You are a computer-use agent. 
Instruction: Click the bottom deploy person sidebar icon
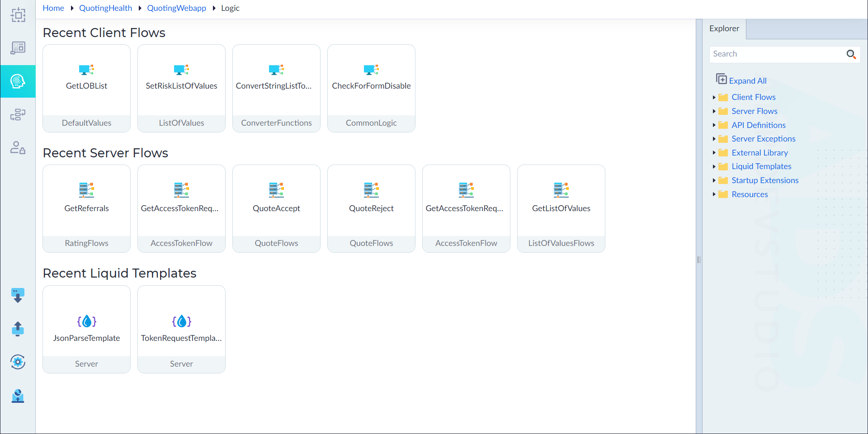click(x=18, y=396)
